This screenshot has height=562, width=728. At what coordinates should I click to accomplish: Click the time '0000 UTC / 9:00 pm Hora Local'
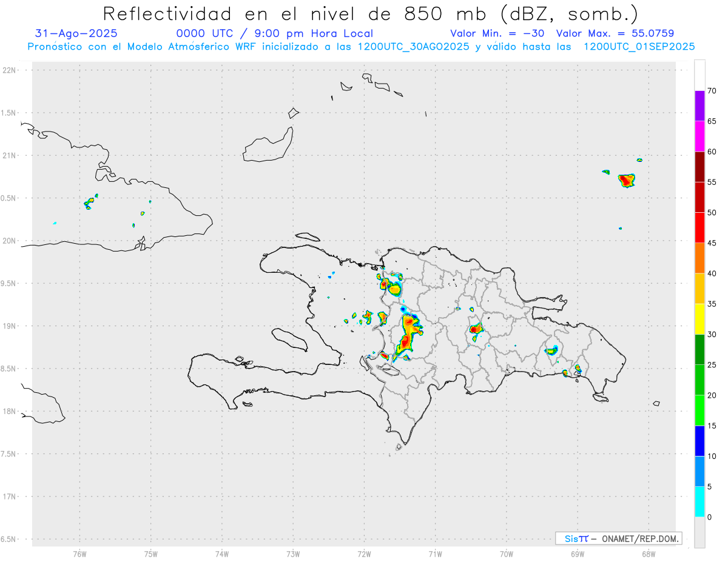pos(274,33)
